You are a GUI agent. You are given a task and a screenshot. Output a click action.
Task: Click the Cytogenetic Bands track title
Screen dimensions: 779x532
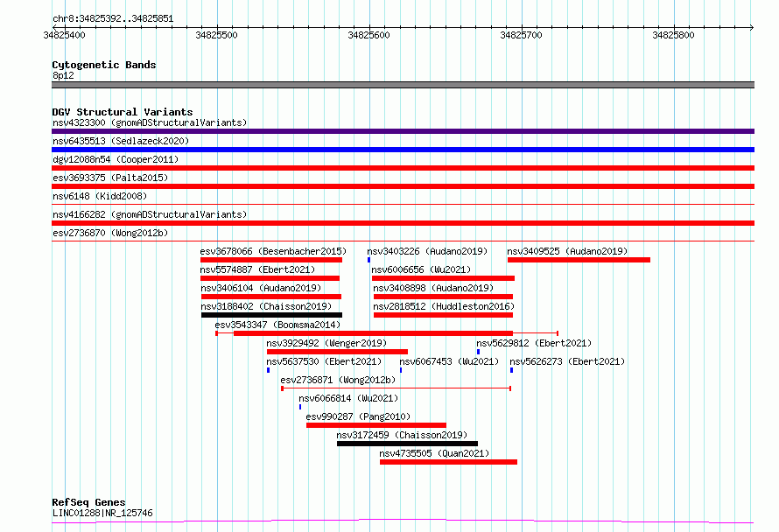click(104, 65)
